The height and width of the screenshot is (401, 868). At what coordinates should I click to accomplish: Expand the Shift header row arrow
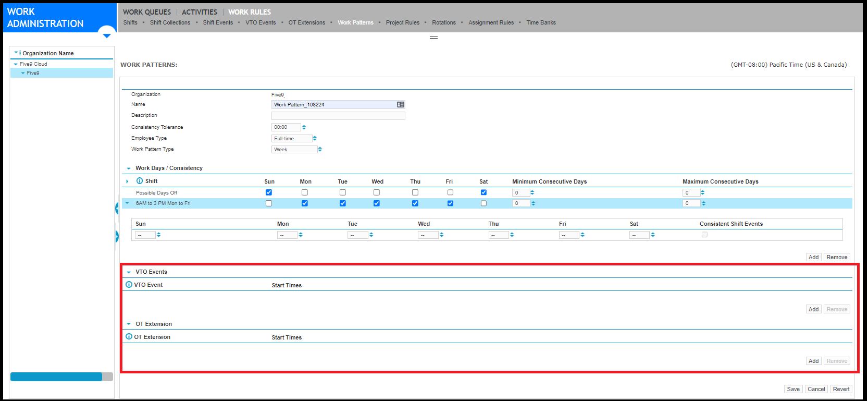point(127,181)
